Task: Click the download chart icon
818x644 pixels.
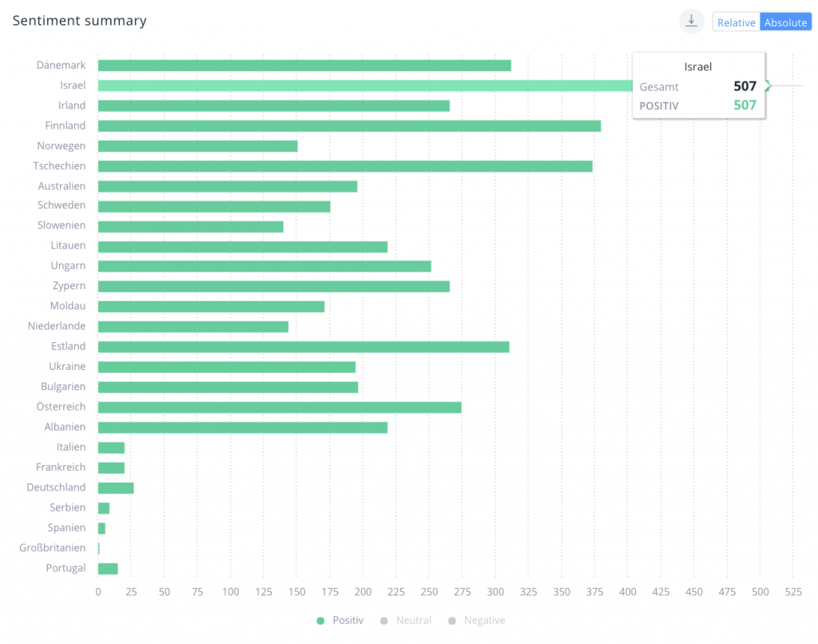Action: coord(691,22)
